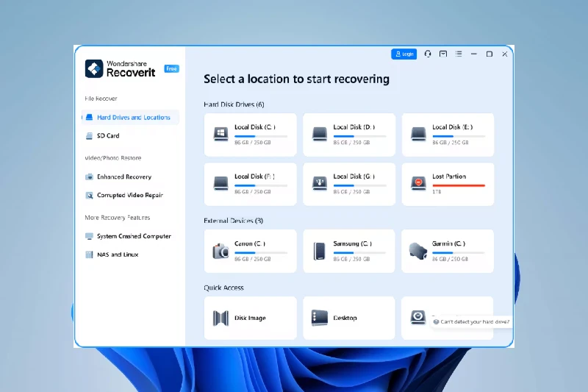Choose the Desktop quick access card
The height and width of the screenshot is (392, 588).
click(349, 318)
